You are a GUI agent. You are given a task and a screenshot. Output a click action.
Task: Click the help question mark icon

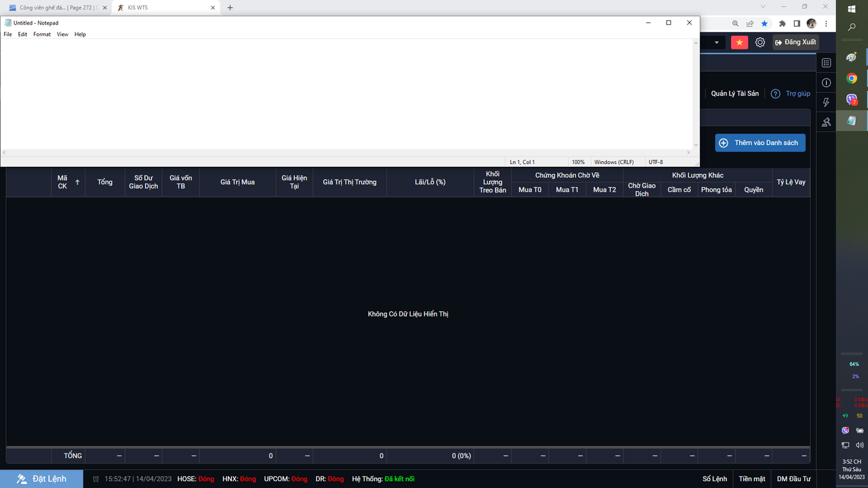pyautogui.click(x=775, y=94)
